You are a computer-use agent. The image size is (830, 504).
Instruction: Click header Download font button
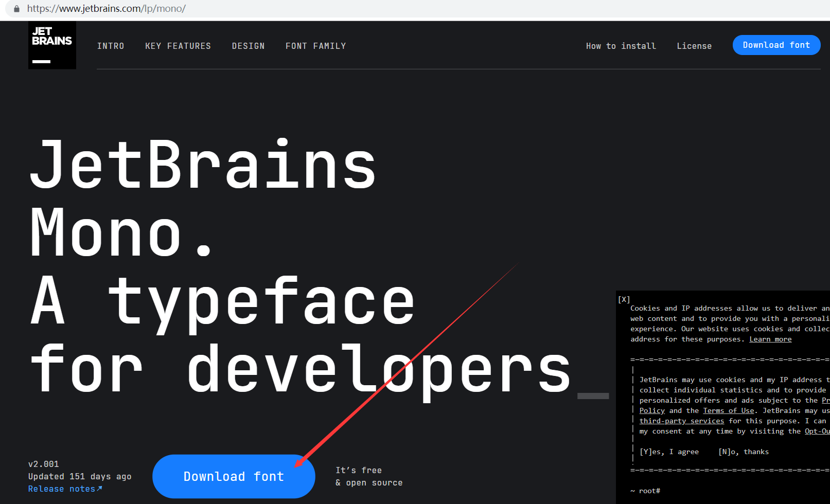[x=776, y=45]
